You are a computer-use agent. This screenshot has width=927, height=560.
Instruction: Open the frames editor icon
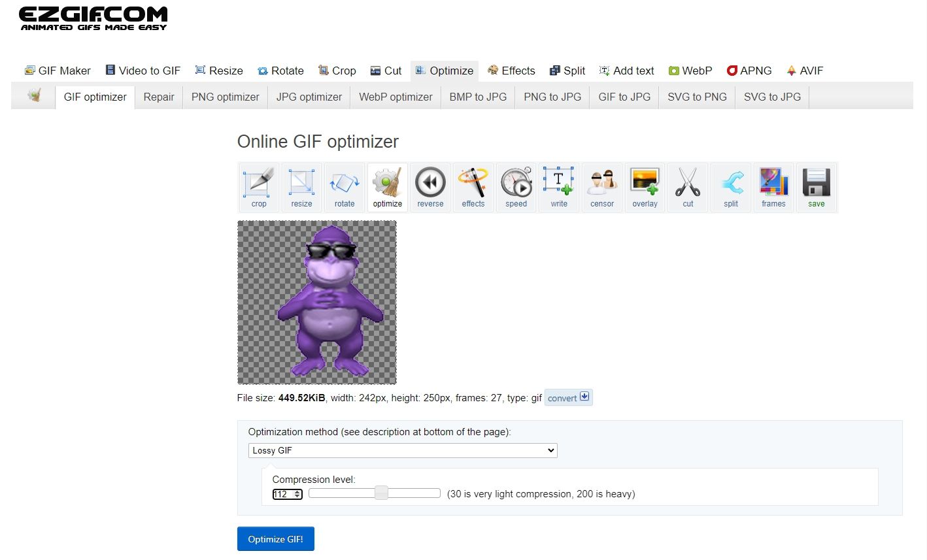pos(773,187)
